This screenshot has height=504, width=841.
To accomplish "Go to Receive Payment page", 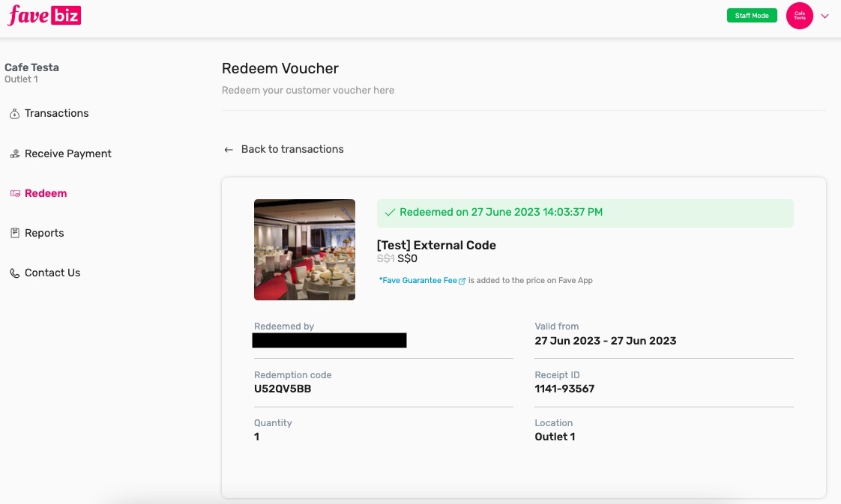I will point(67,154).
